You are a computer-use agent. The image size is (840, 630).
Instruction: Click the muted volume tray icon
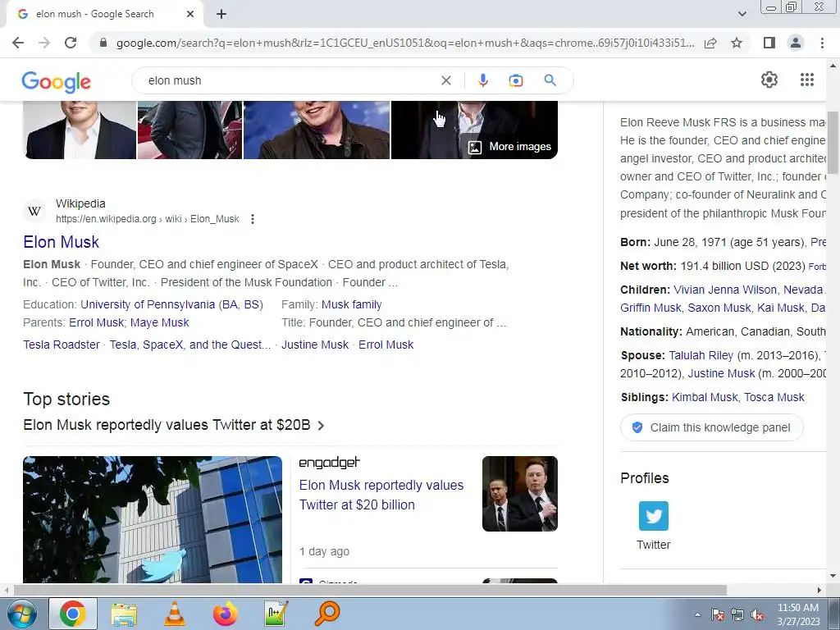757,614
